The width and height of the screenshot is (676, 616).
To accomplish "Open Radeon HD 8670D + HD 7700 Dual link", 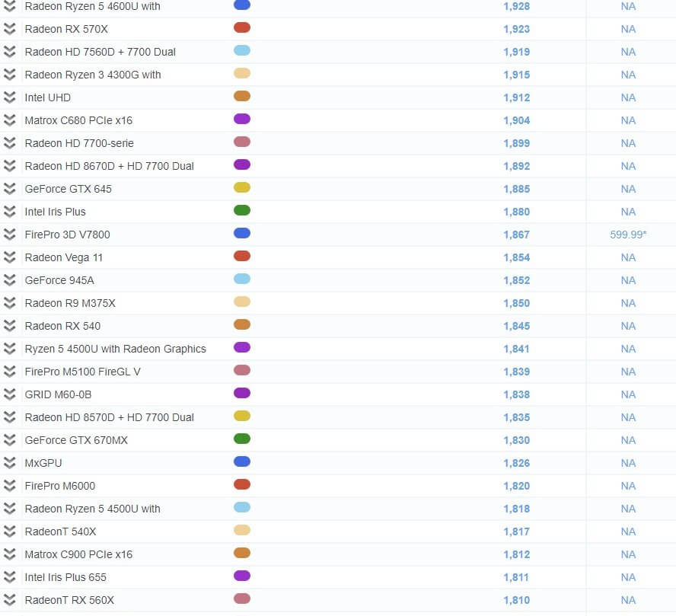I will (x=109, y=166).
